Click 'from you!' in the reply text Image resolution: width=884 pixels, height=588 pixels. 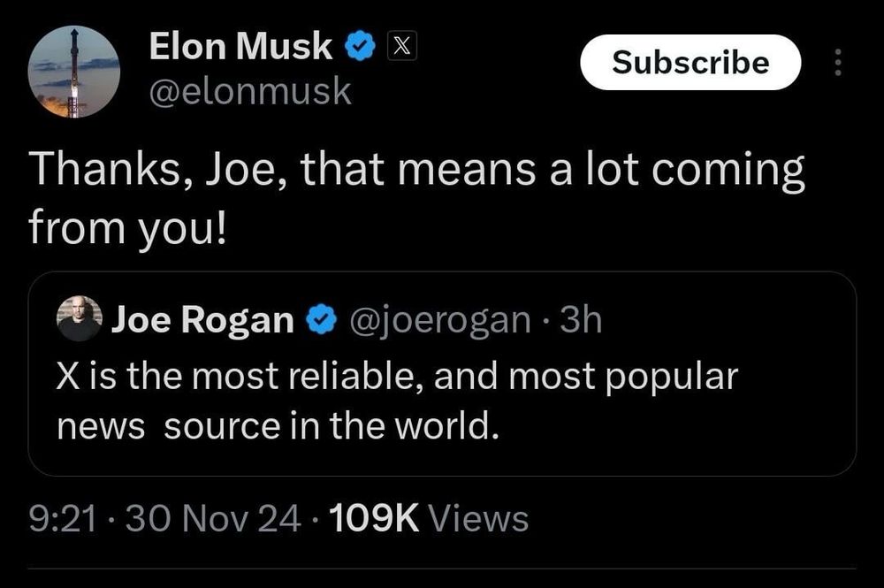coord(128,228)
